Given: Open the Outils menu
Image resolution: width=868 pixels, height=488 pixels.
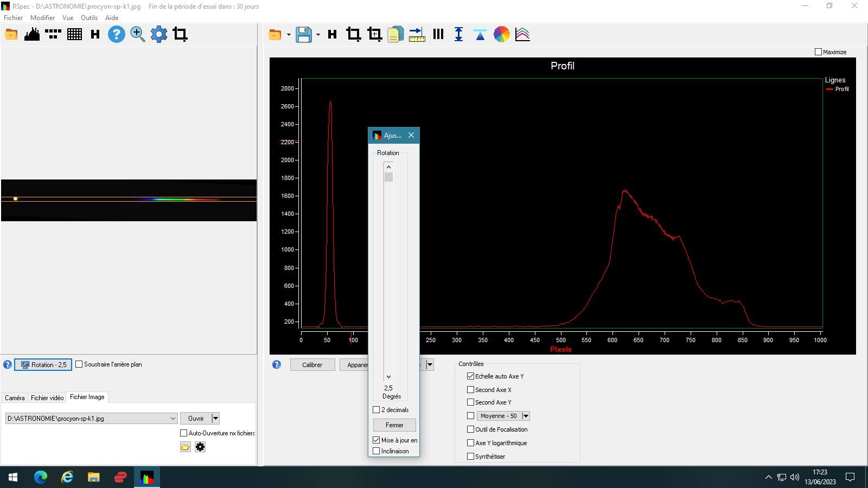Looking at the screenshot, I should [89, 18].
